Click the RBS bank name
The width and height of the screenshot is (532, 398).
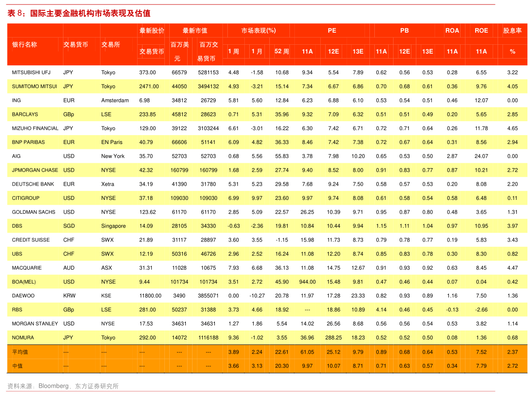pos(17,309)
